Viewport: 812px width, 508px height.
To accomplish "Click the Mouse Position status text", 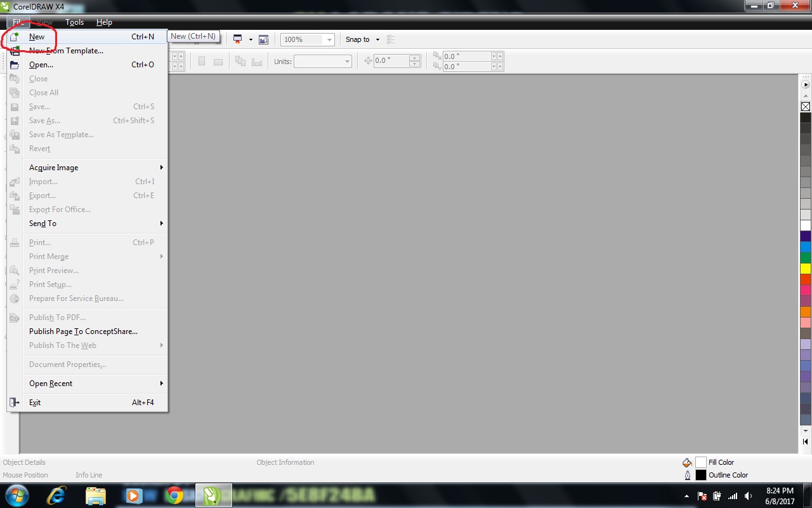I will click(x=25, y=475).
